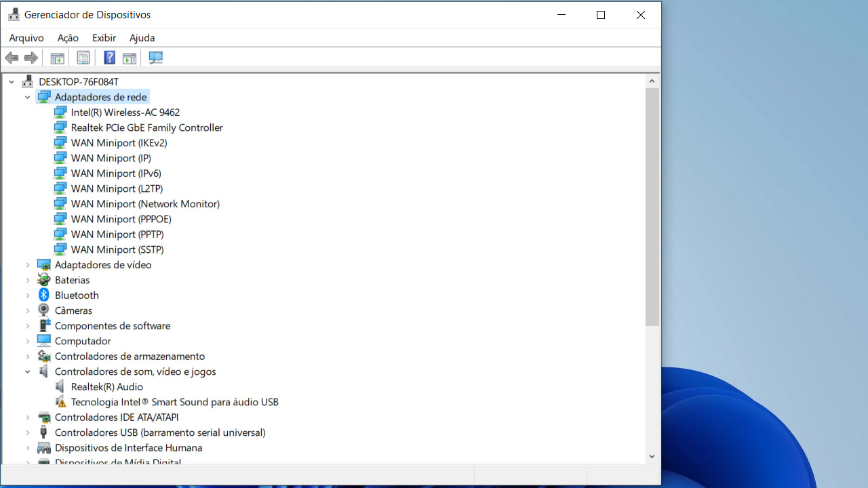Click the Intel(R) Wireless-AC 9462 adapter icon
868x488 pixels.
(60, 113)
